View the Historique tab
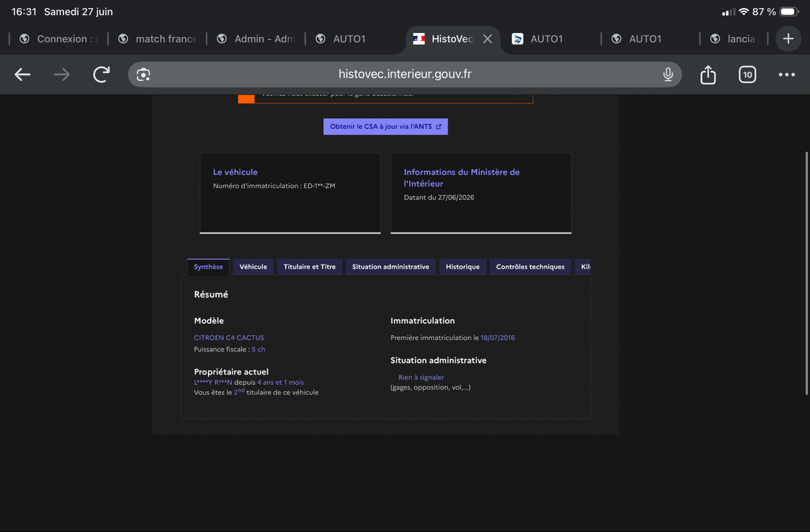The height and width of the screenshot is (532, 810). (x=462, y=267)
